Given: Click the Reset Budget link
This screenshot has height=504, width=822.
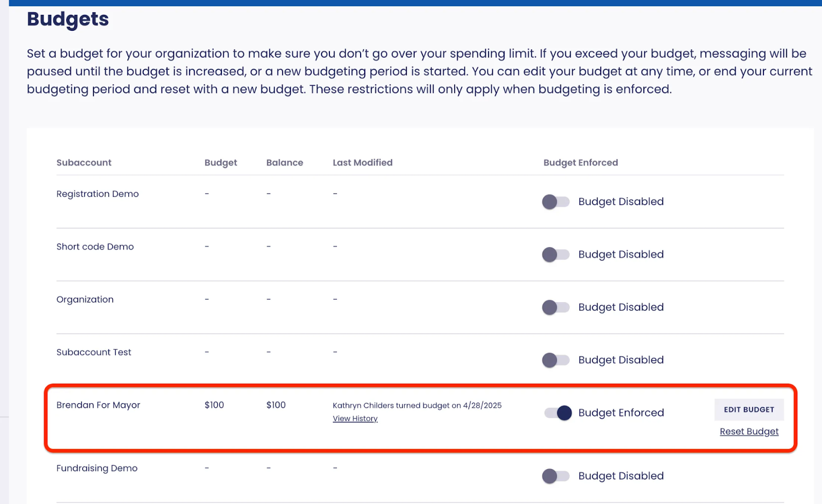Looking at the screenshot, I should [x=749, y=432].
